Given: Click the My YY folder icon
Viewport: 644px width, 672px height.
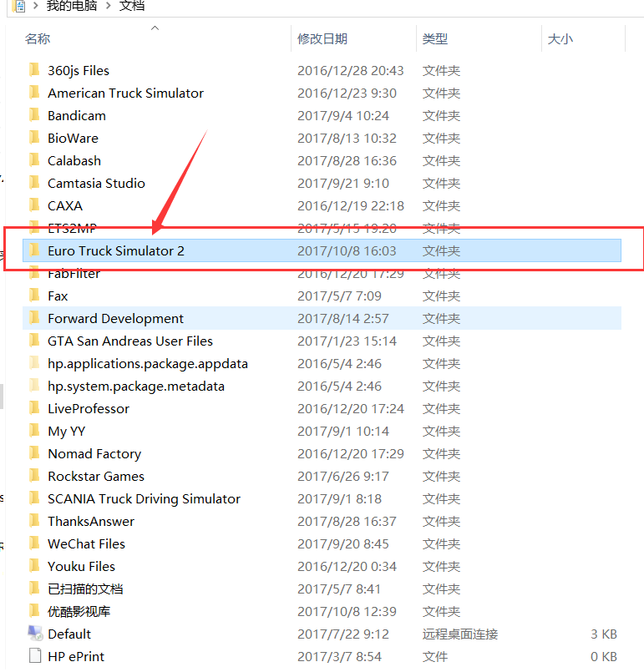Looking at the screenshot, I should tap(34, 431).
